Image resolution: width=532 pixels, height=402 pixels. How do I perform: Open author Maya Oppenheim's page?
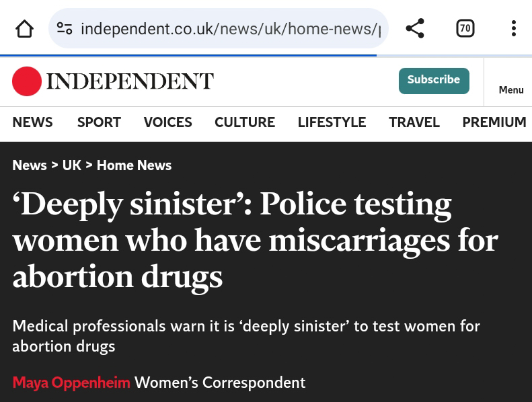tap(71, 383)
